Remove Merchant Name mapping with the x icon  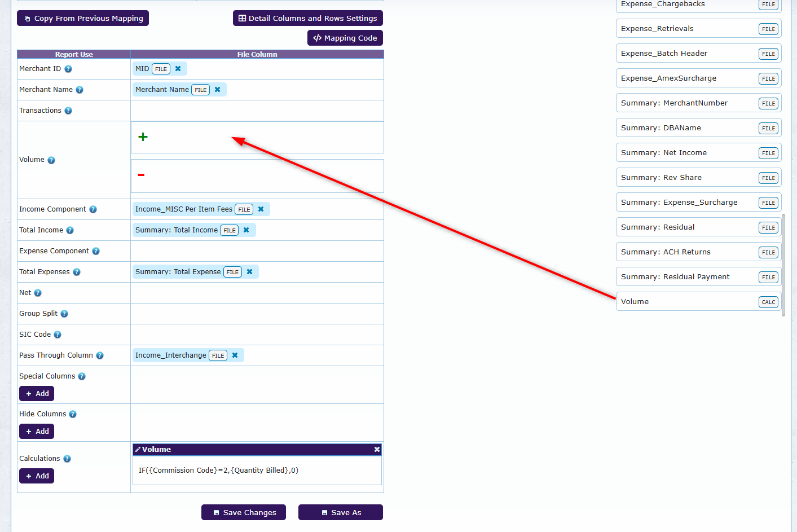217,90
